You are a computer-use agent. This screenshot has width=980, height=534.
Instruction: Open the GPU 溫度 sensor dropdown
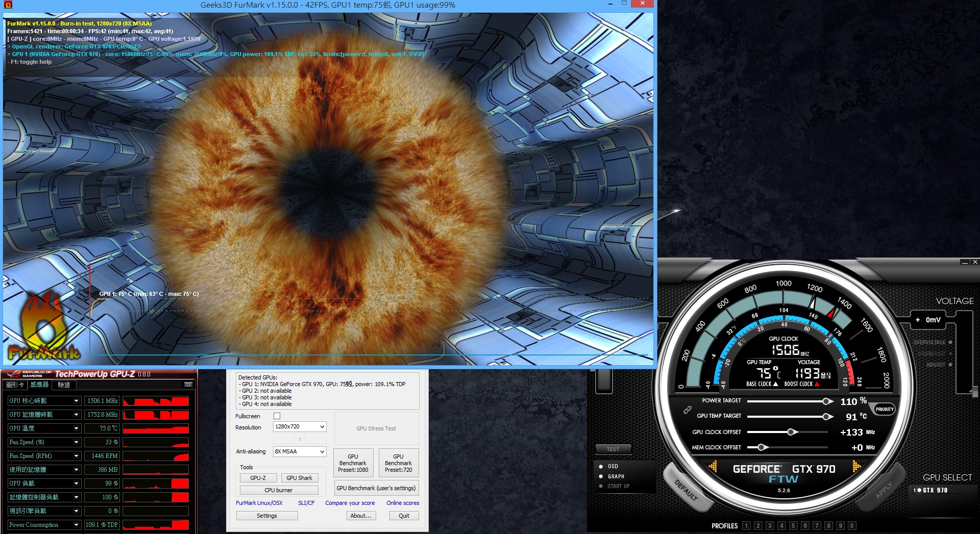[76, 428]
